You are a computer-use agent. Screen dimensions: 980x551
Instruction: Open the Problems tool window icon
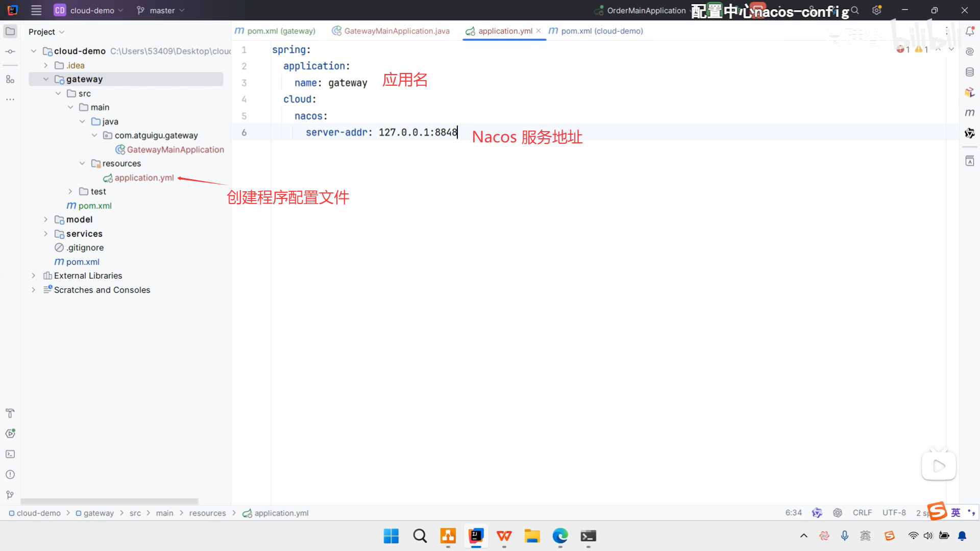[x=10, y=474]
